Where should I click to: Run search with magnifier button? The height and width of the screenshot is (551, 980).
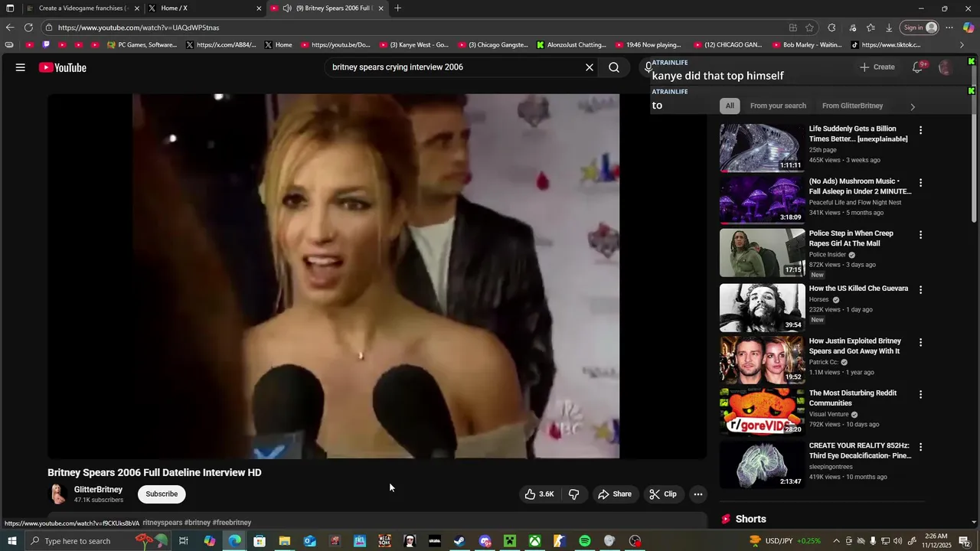[x=614, y=67]
